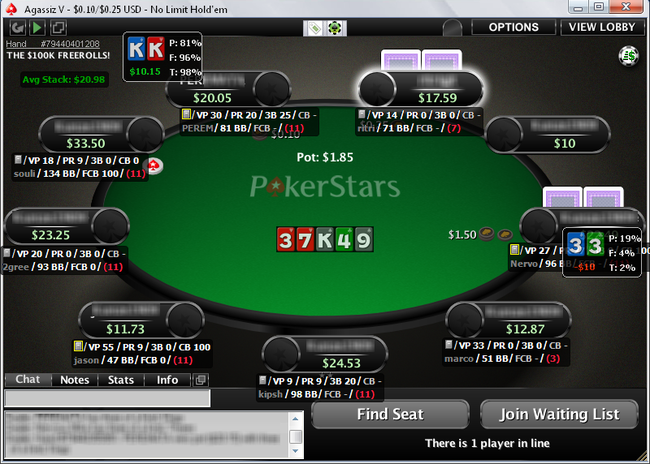Click the green tag icon at top center
Viewport: 650px width, 464px height.
pyautogui.click(x=315, y=28)
